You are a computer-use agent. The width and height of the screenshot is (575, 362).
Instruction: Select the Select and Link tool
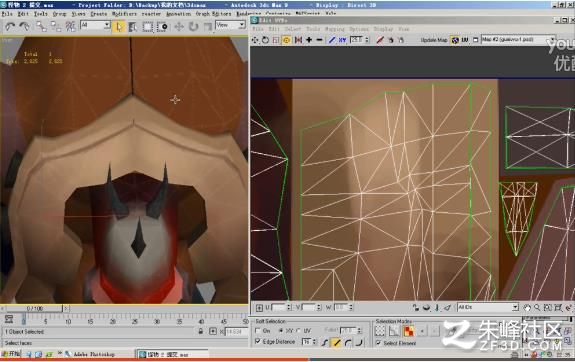pos(41,26)
